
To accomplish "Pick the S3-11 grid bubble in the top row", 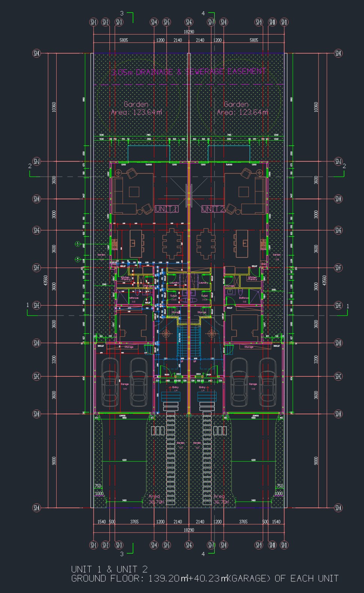I will tap(284, 23).
